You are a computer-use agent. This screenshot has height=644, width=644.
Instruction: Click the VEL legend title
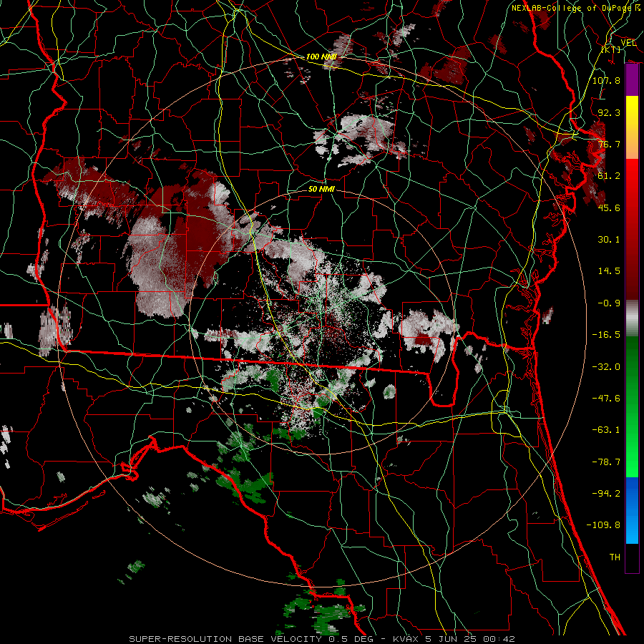[628, 43]
